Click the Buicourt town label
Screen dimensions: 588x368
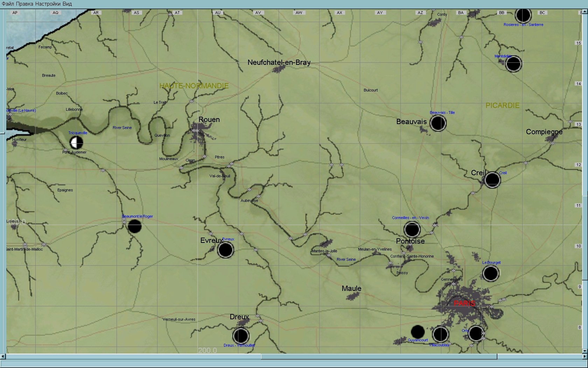coord(371,90)
